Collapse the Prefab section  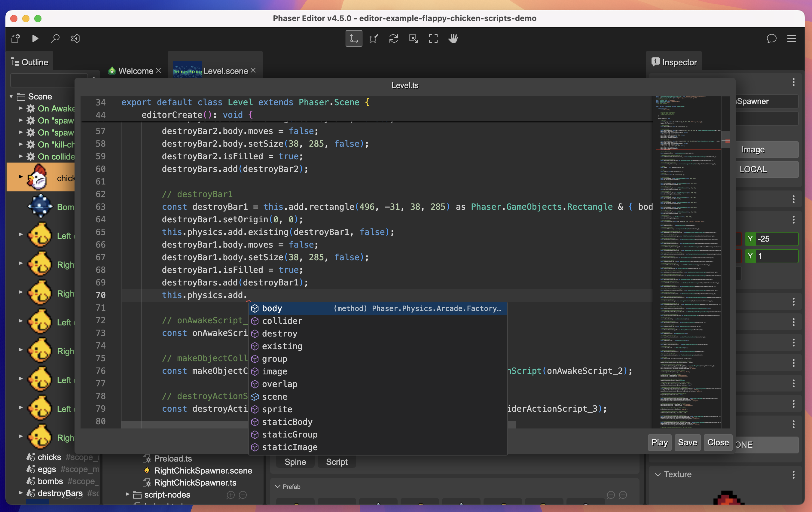click(x=278, y=487)
